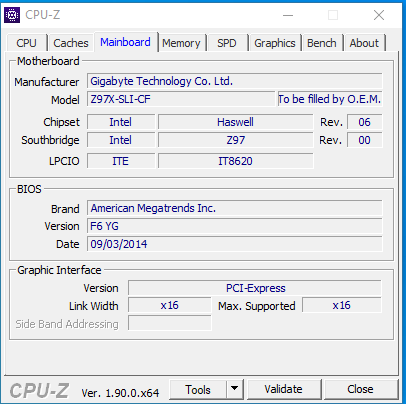
Task: Click the Chipset vendor Intel field
Action: tap(121, 122)
